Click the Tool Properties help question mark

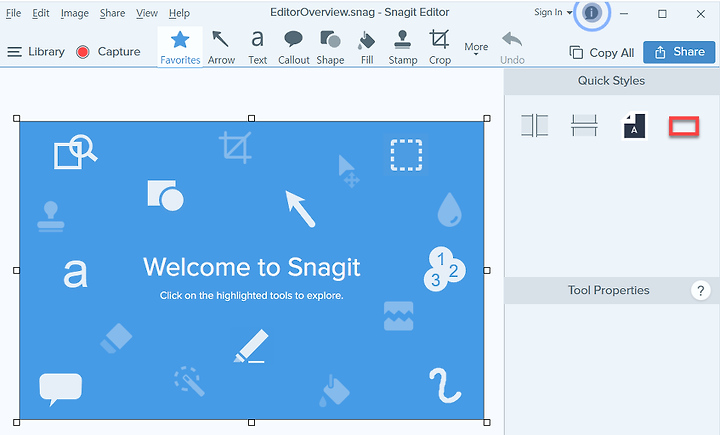700,290
